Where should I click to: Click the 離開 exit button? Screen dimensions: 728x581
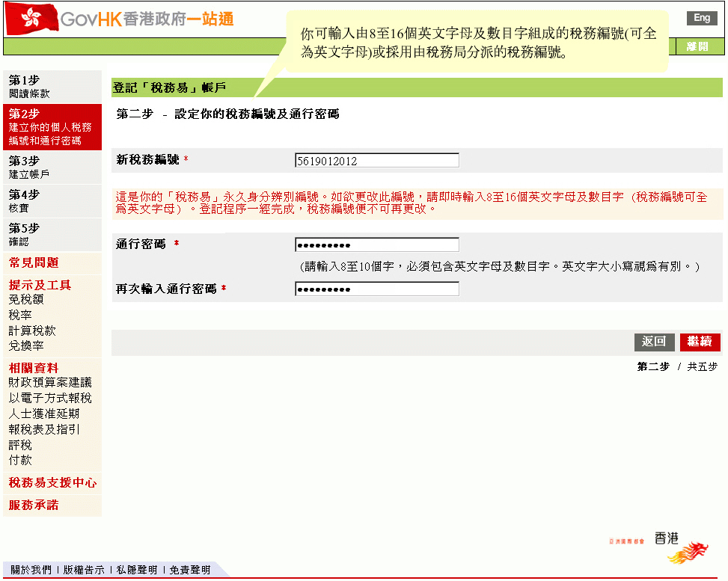point(697,46)
